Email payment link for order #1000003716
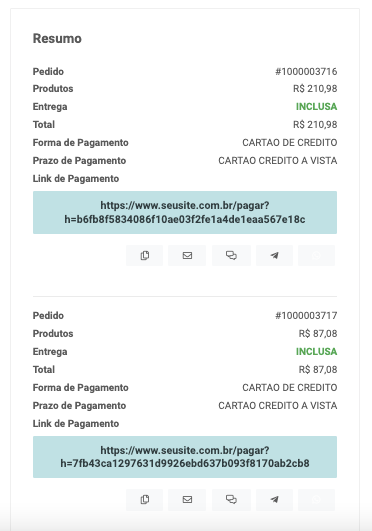This screenshot has height=531, width=372. pyautogui.click(x=187, y=255)
